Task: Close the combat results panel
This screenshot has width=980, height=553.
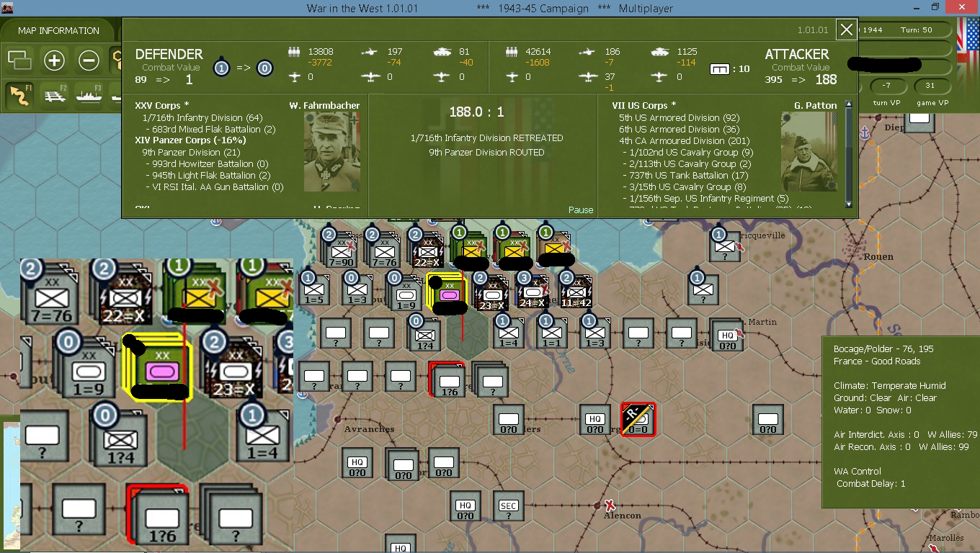Action: (x=846, y=30)
